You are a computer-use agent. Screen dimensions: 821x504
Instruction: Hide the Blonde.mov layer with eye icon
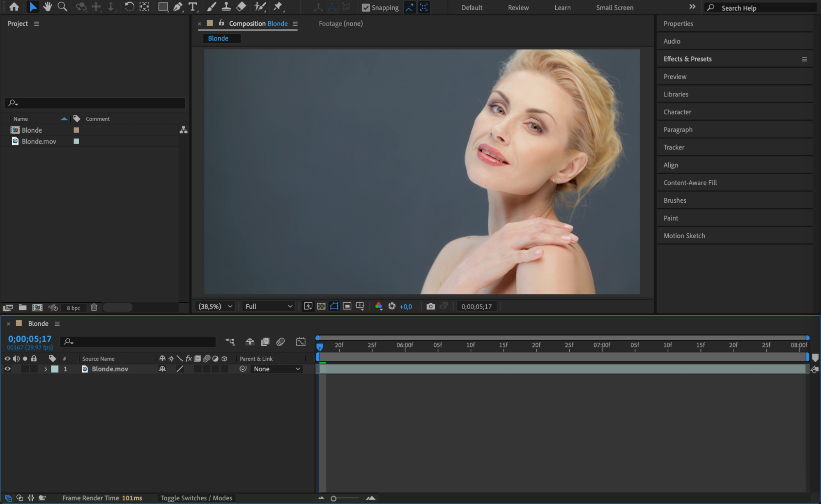coord(7,369)
